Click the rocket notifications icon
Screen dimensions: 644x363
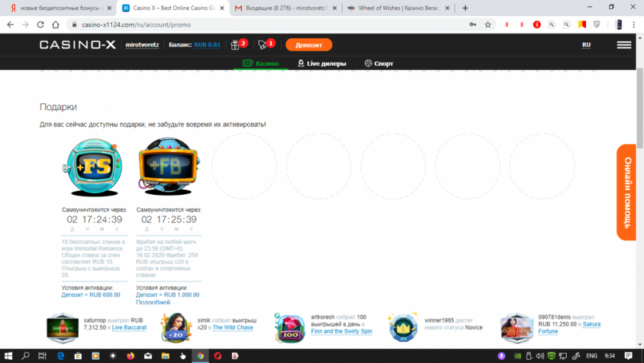[x=263, y=44]
